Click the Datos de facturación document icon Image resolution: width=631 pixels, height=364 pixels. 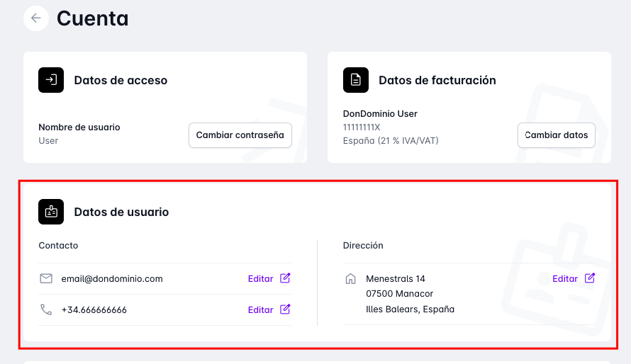356,80
